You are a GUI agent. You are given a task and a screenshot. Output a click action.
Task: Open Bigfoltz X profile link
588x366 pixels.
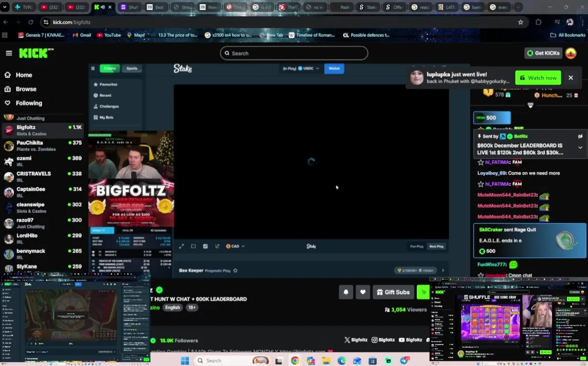coord(356,340)
